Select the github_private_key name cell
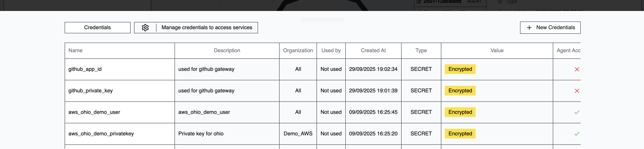The image size is (644, 149). pyautogui.click(x=120, y=91)
